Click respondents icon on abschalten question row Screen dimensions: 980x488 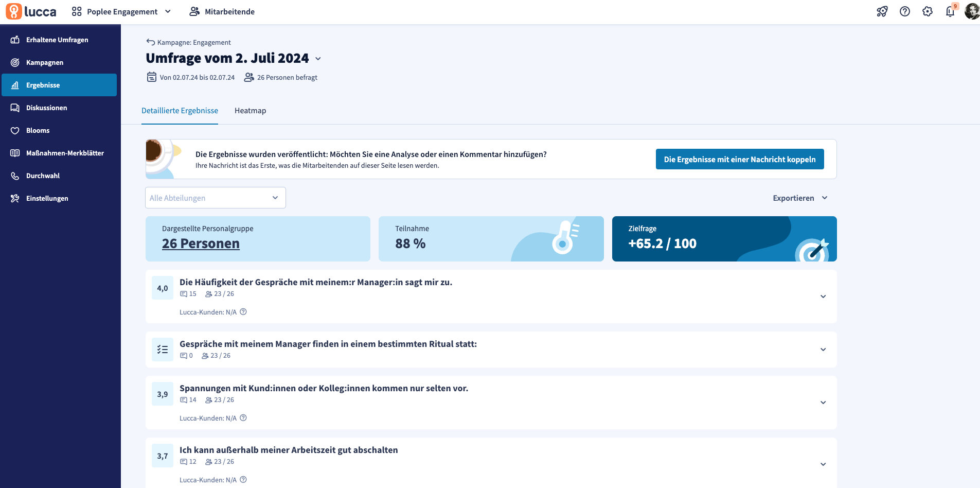209,462
